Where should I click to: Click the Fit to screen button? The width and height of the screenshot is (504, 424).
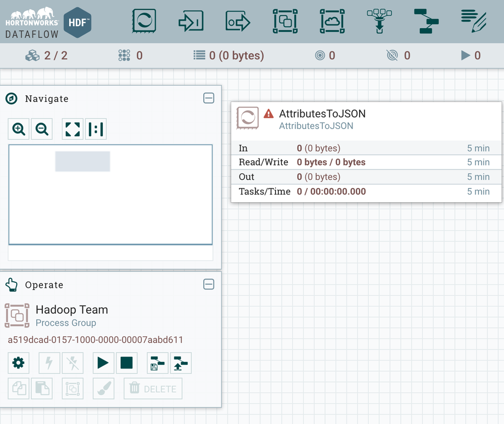(73, 129)
